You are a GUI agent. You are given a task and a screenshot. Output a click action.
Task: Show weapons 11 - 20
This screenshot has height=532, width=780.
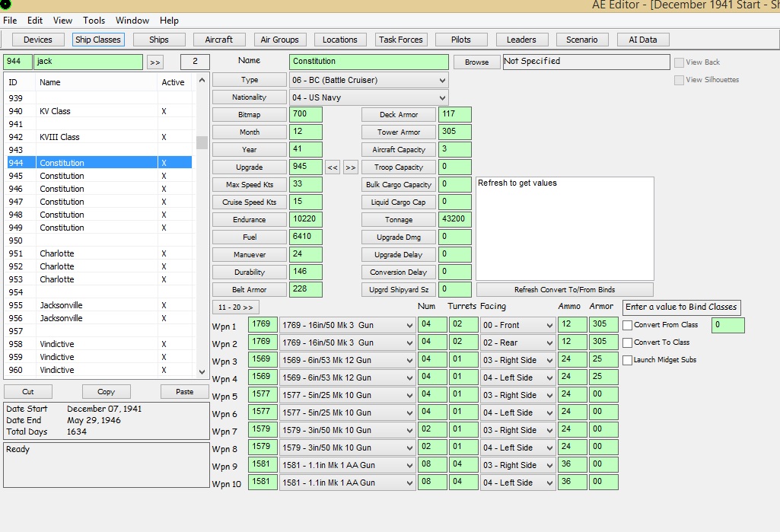[x=236, y=307]
